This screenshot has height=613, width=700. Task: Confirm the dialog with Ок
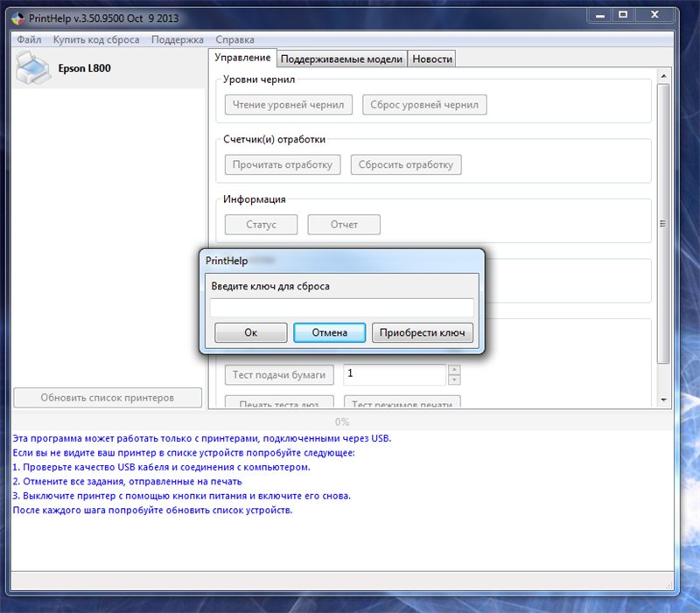[251, 333]
